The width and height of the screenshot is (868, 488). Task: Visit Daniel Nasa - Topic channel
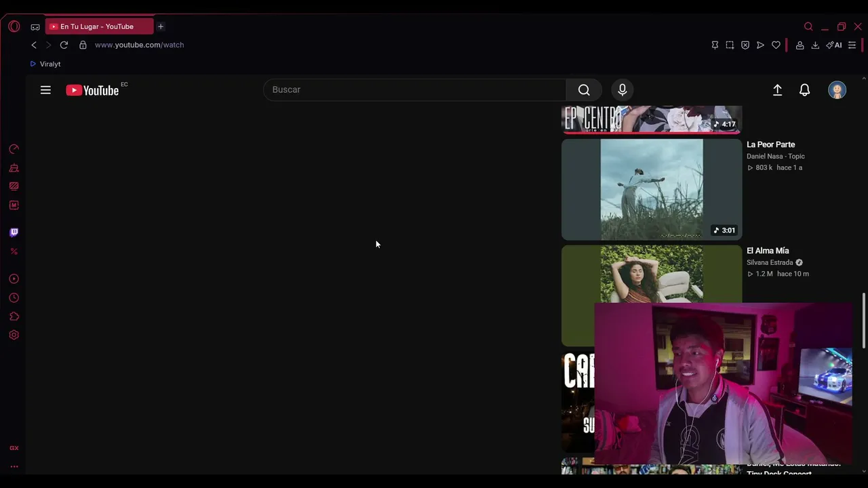point(776,157)
